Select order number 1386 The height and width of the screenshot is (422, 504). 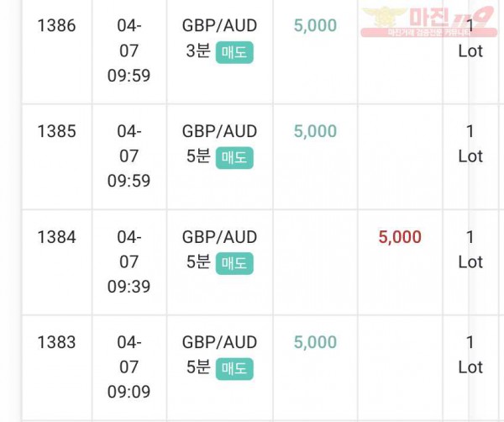[x=56, y=25]
